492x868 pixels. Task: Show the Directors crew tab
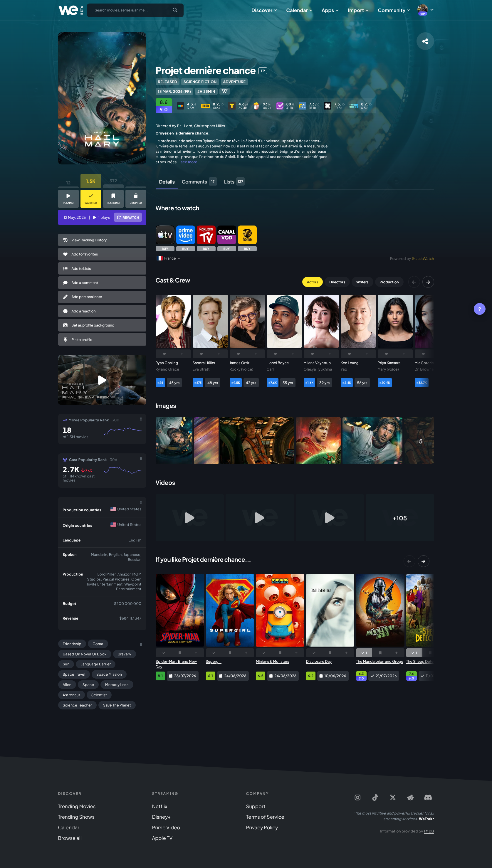pyautogui.click(x=337, y=282)
